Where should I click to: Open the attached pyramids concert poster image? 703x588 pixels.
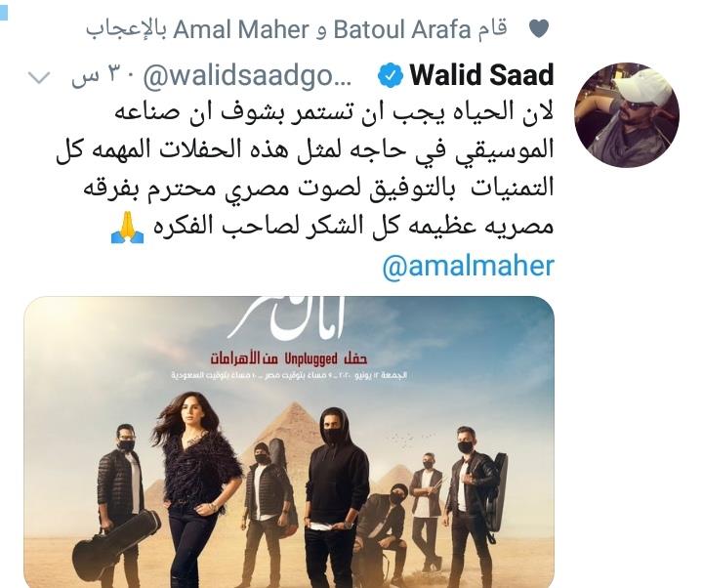coord(289,441)
